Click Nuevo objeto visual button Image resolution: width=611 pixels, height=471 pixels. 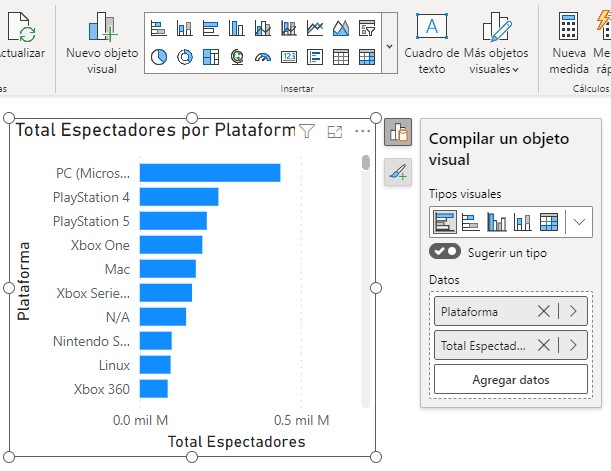point(102,43)
